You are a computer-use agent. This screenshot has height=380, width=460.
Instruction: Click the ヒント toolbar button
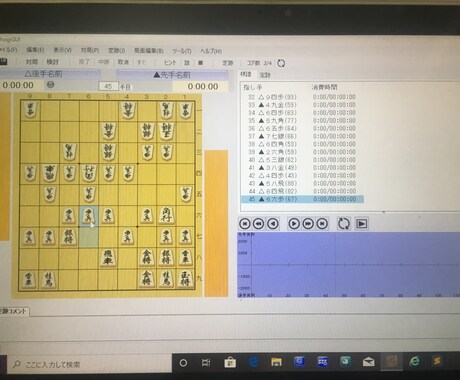pyautogui.click(x=170, y=62)
